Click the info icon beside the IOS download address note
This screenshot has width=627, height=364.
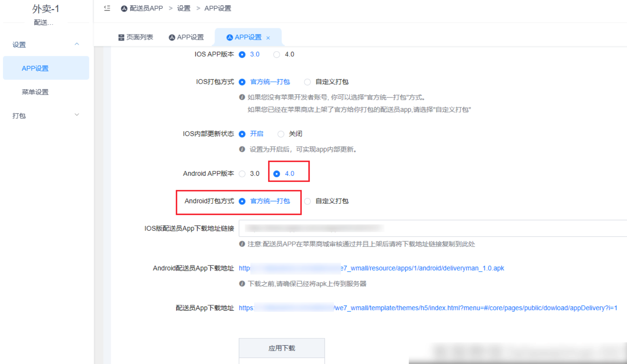(x=242, y=244)
